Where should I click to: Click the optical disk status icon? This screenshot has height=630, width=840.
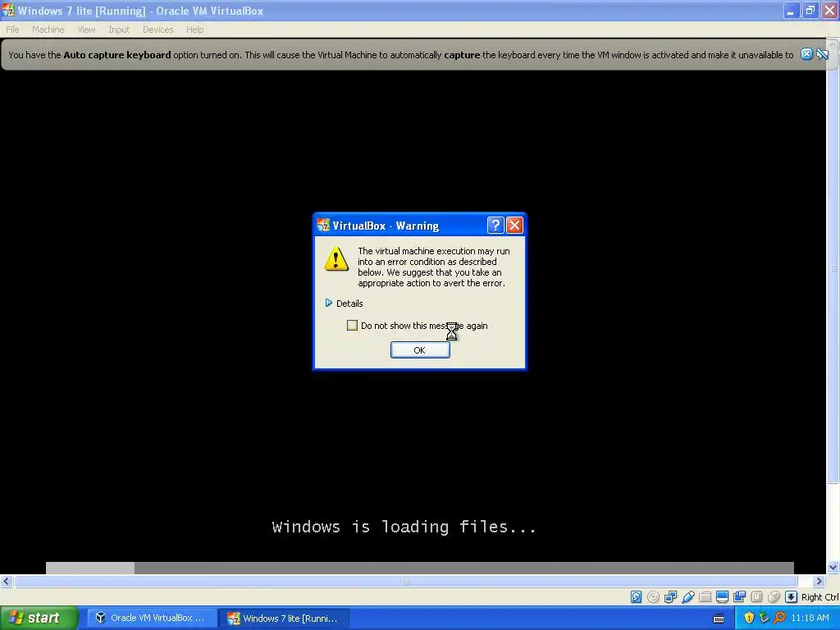pos(653,597)
